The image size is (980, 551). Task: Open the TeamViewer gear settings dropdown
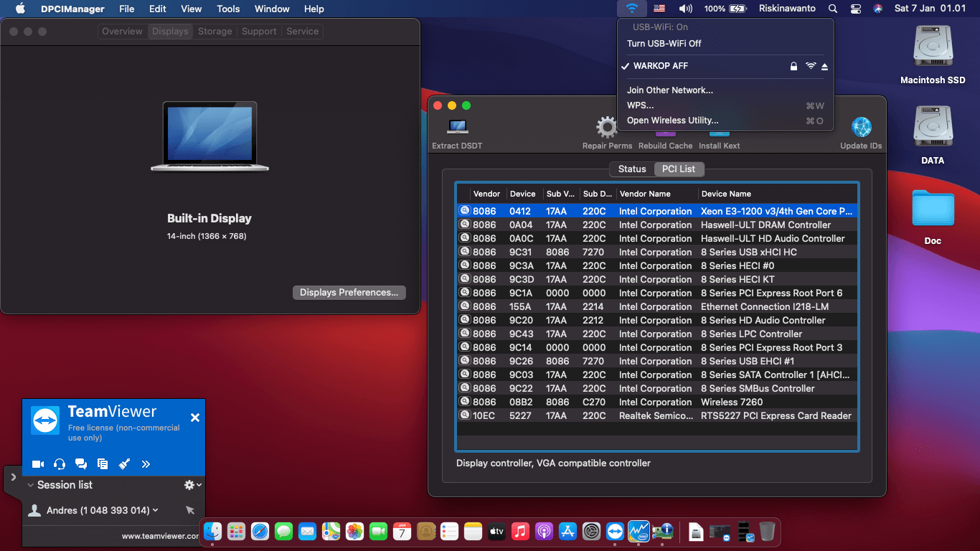click(x=192, y=485)
